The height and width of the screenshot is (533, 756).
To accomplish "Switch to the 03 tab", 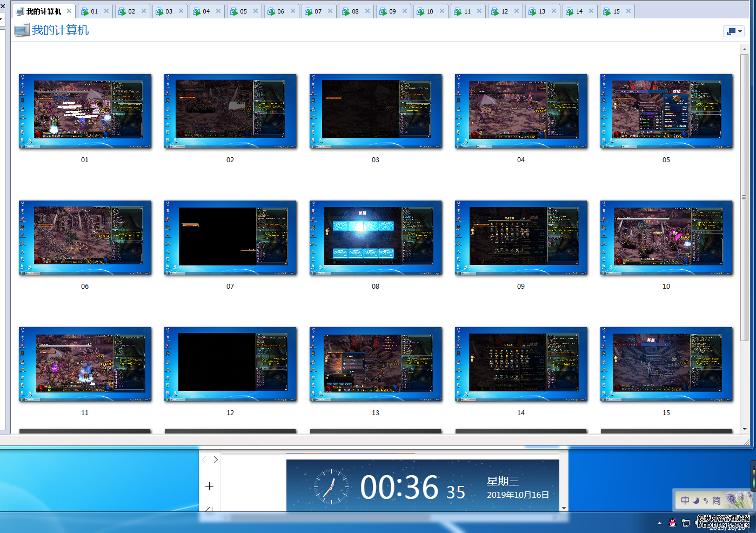I will (x=169, y=11).
